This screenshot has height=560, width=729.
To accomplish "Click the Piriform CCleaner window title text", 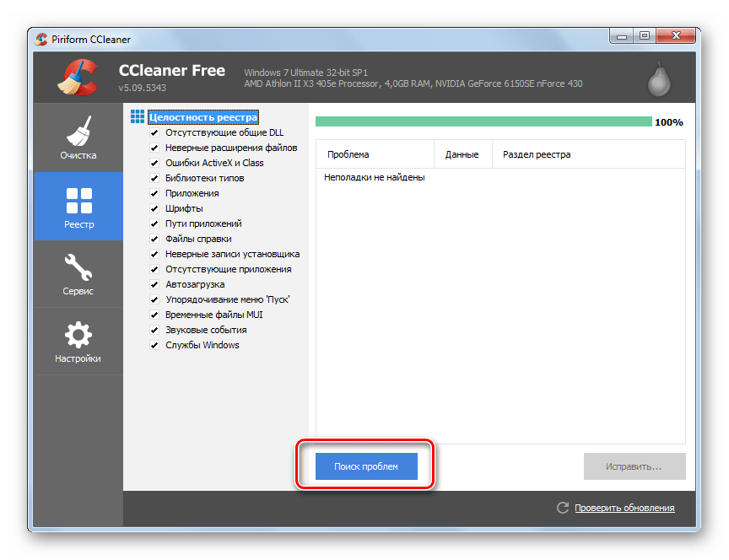I will tap(91, 40).
